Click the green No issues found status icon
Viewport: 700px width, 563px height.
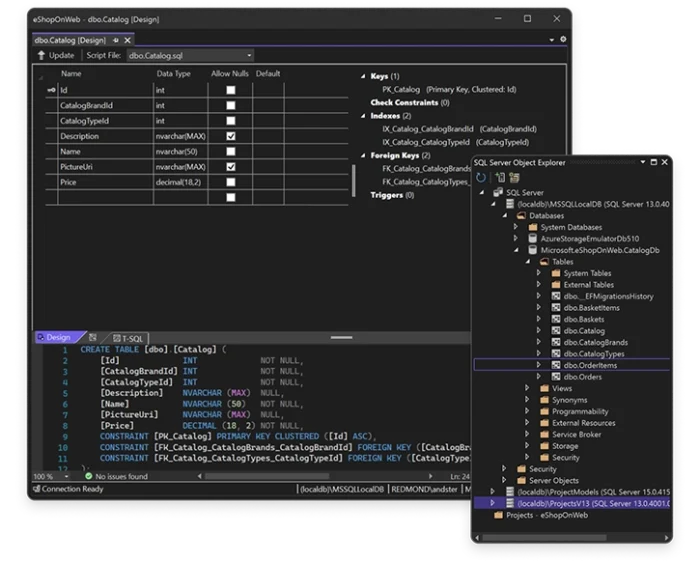point(88,477)
